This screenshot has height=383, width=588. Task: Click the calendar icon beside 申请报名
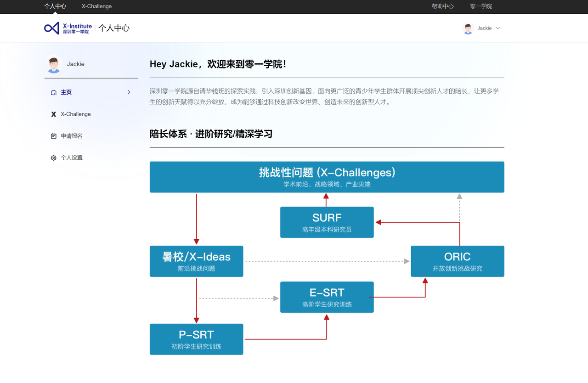(54, 136)
